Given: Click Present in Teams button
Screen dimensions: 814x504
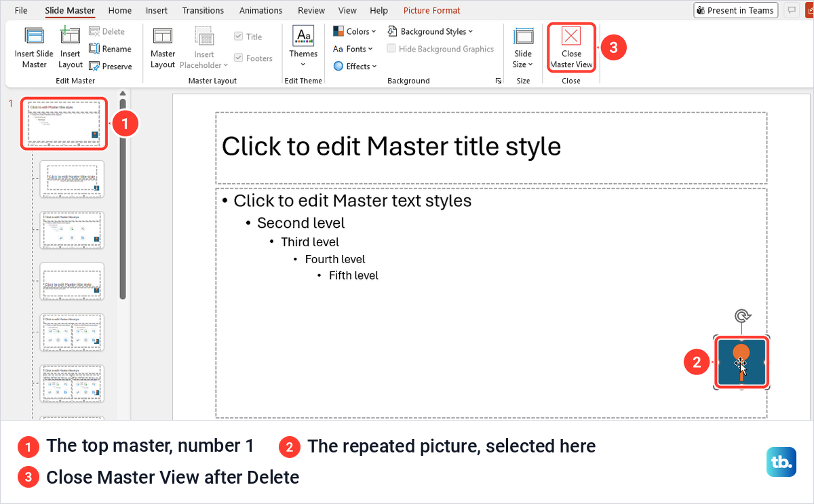Looking at the screenshot, I should coord(735,10).
